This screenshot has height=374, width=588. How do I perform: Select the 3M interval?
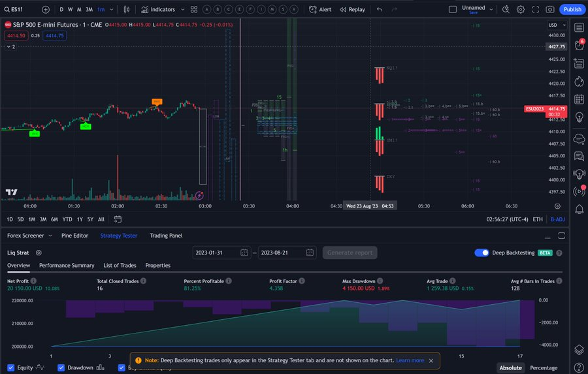[x=90, y=9]
